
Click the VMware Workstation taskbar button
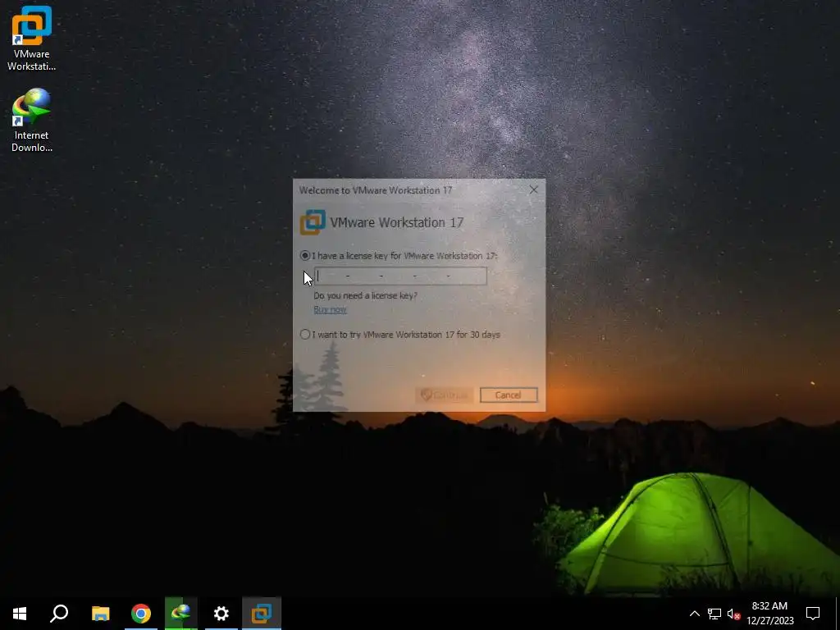click(262, 614)
